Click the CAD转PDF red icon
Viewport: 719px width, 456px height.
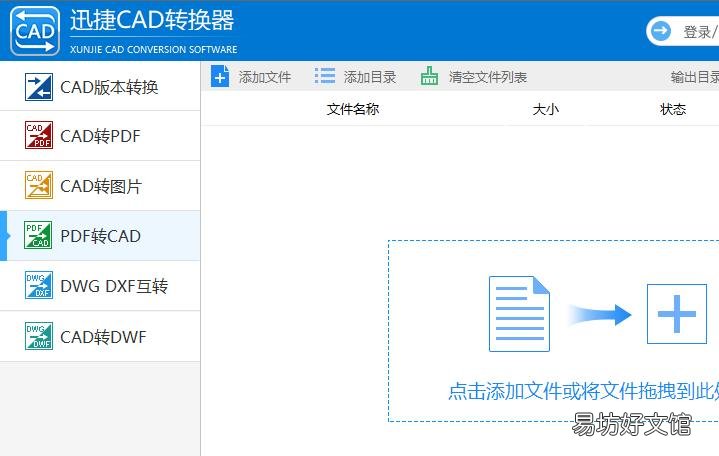click(39, 135)
